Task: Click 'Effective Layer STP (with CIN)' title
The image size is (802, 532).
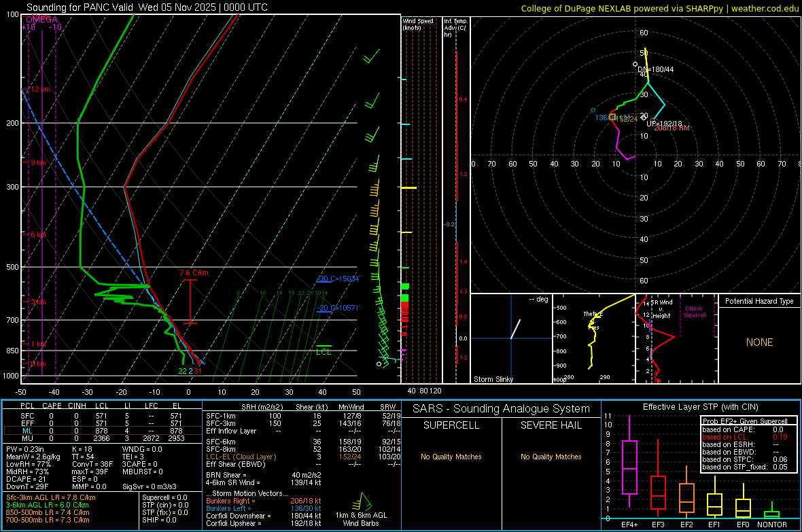Action: 700,407
